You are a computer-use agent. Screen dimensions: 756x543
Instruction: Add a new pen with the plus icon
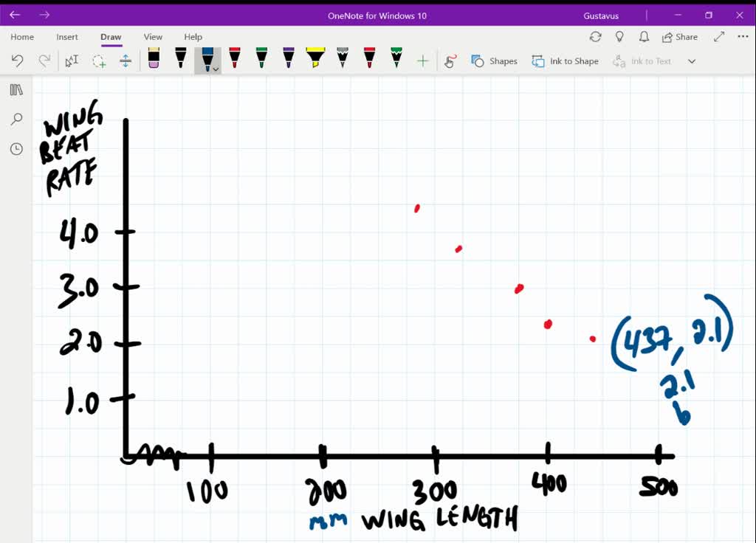(422, 60)
